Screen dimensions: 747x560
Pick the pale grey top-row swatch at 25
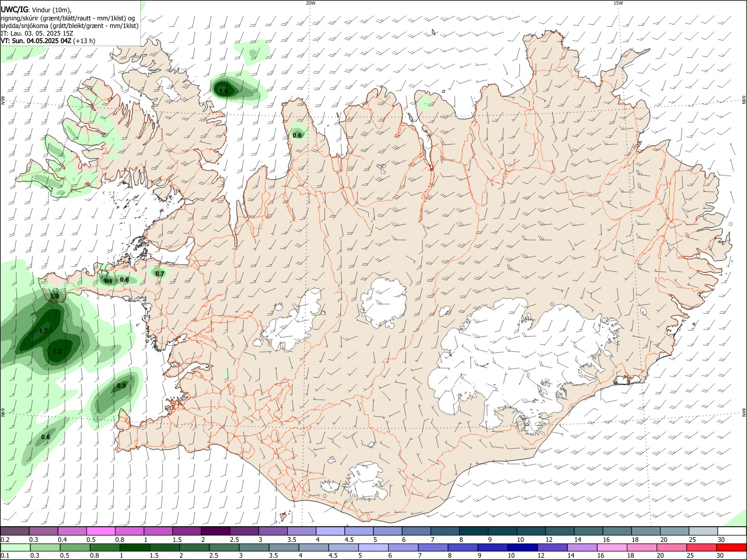point(703,531)
